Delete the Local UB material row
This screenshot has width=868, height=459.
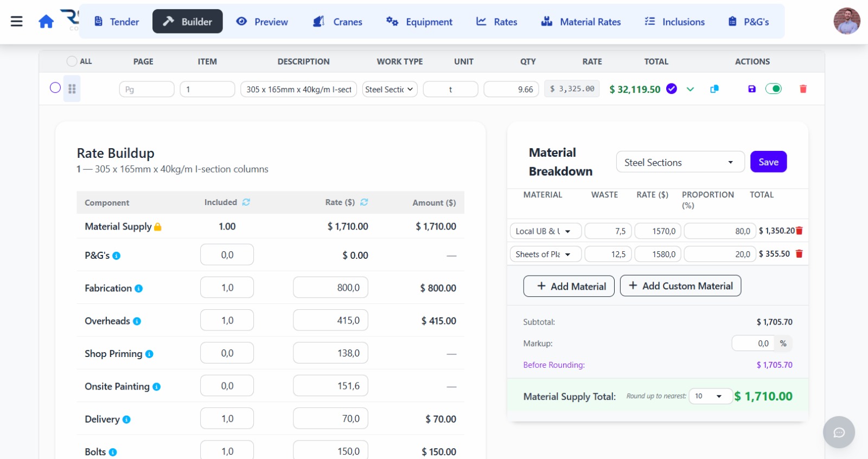pyautogui.click(x=799, y=231)
